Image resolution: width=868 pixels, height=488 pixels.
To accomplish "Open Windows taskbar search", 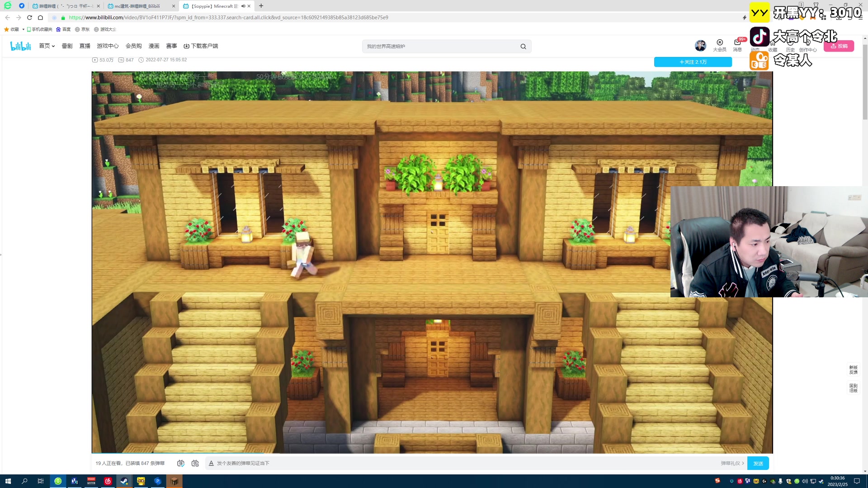I will pyautogui.click(x=24, y=481).
